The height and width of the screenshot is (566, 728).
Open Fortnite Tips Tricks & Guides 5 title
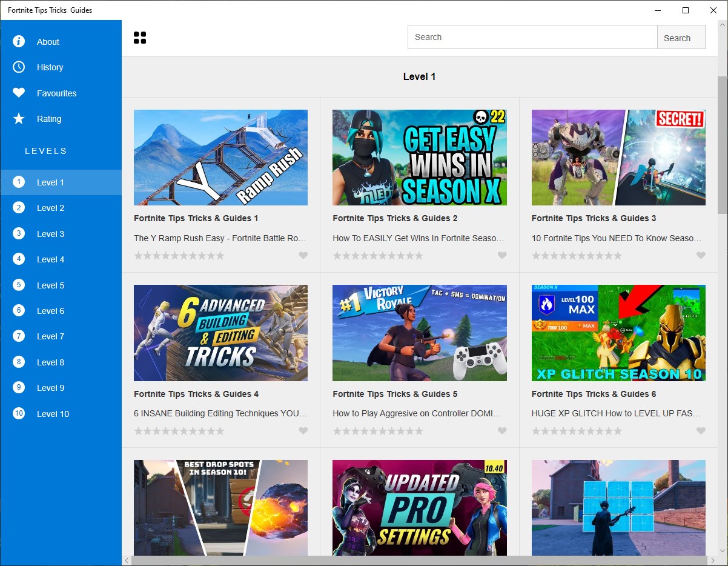coord(395,394)
